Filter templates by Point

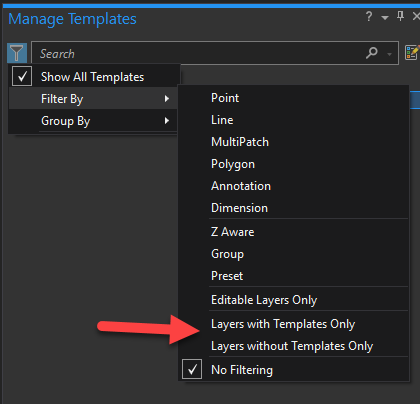pyautogui.click(x=293, y=98)
